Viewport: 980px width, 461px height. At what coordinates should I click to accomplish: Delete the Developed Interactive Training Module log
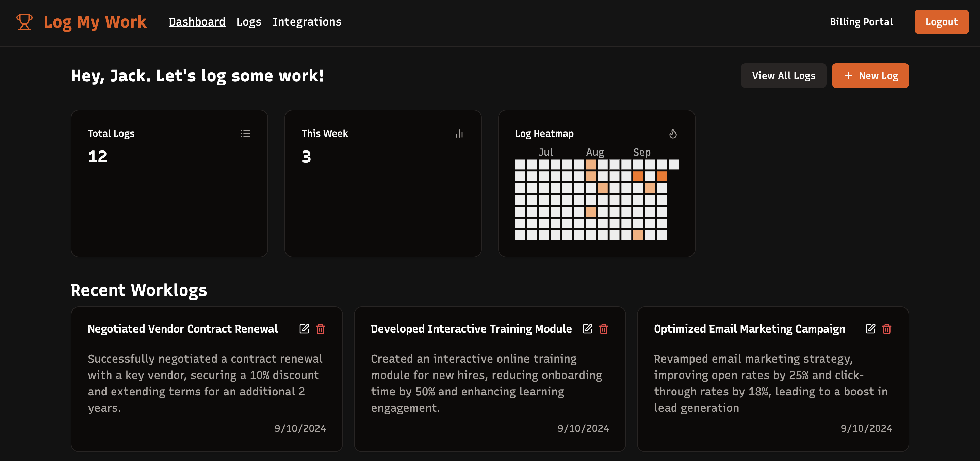(x=604, y=329)
